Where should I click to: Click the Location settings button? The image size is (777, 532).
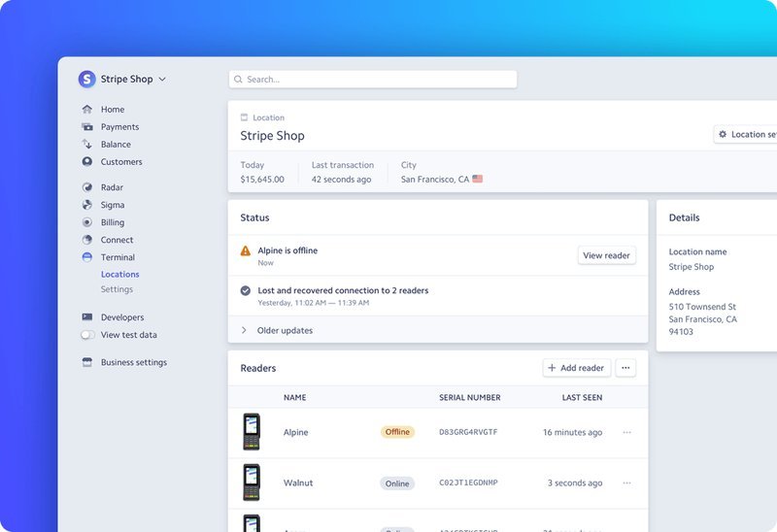(746, 134)
